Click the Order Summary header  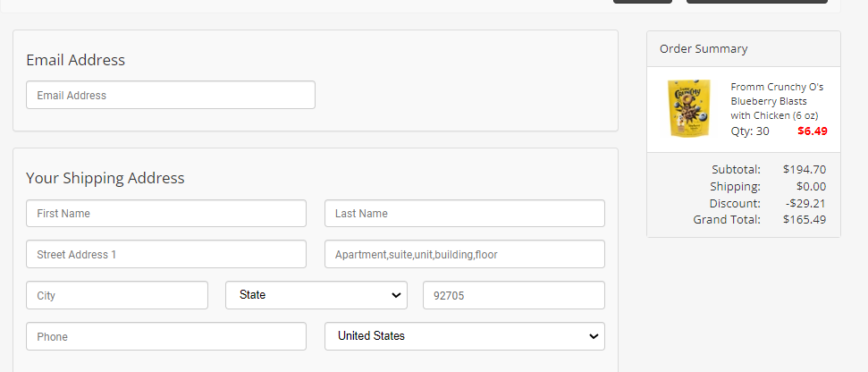point(704,48)
